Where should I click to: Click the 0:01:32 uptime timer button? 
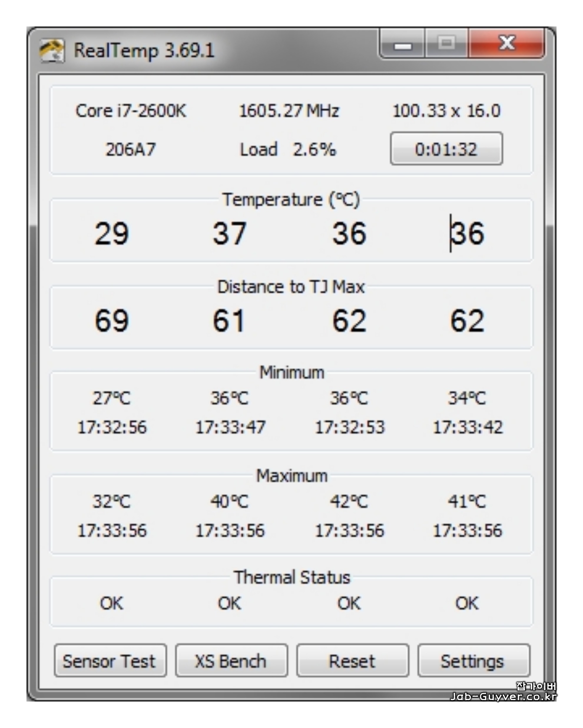[446, 149]
